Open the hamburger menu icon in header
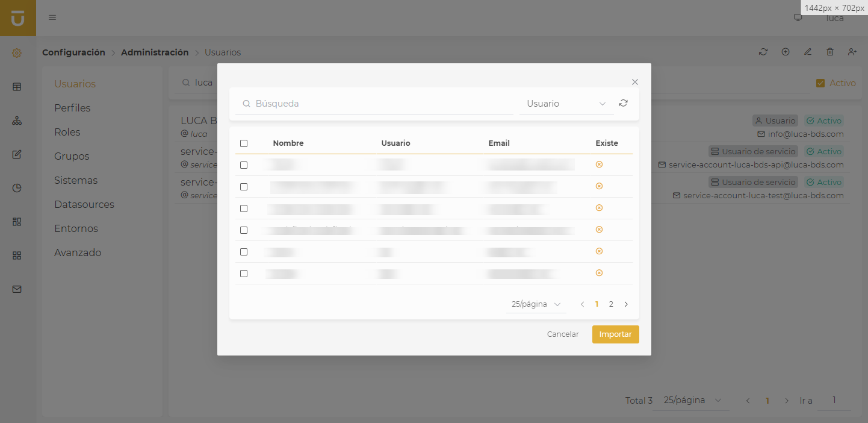 tap(52, 17)
